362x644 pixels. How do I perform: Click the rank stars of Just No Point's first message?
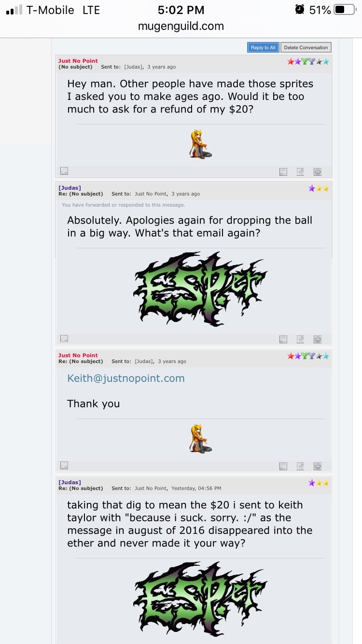click(x=308, y=61)
